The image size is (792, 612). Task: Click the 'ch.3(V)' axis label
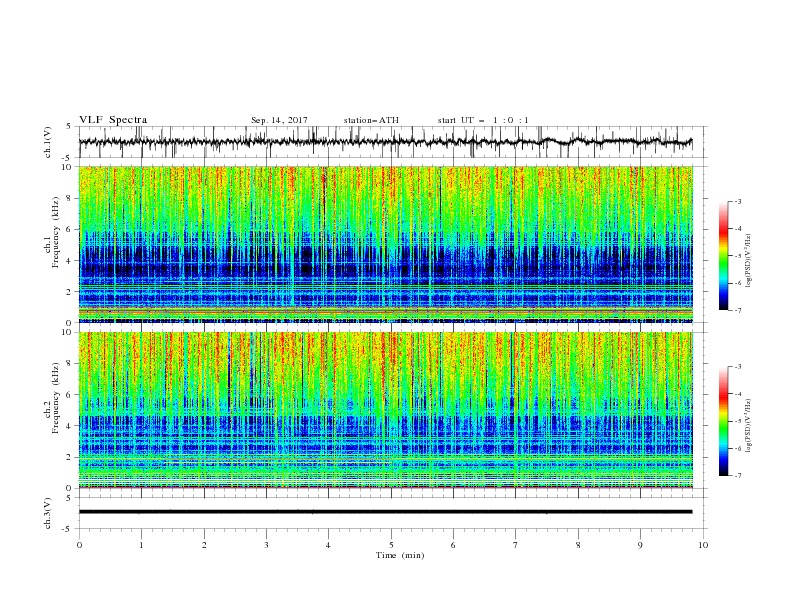48,513
